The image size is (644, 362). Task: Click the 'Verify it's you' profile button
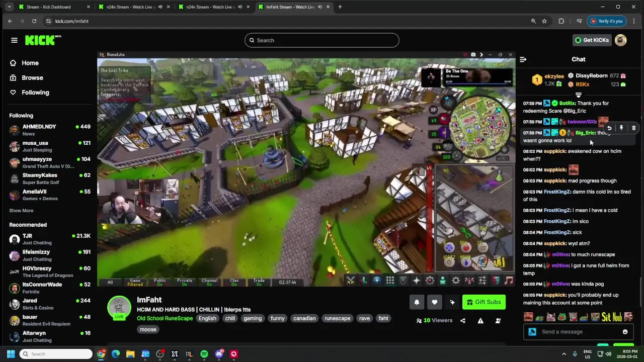606,21
